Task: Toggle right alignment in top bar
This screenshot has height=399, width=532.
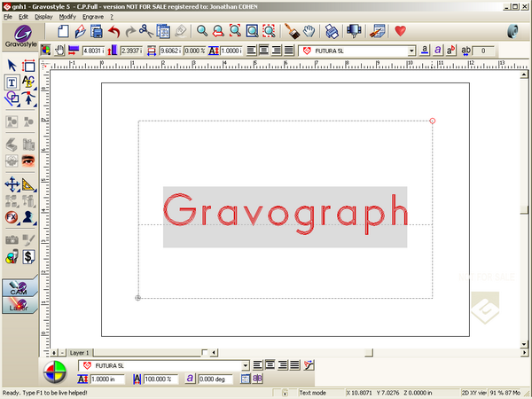Action: (277, 51)
